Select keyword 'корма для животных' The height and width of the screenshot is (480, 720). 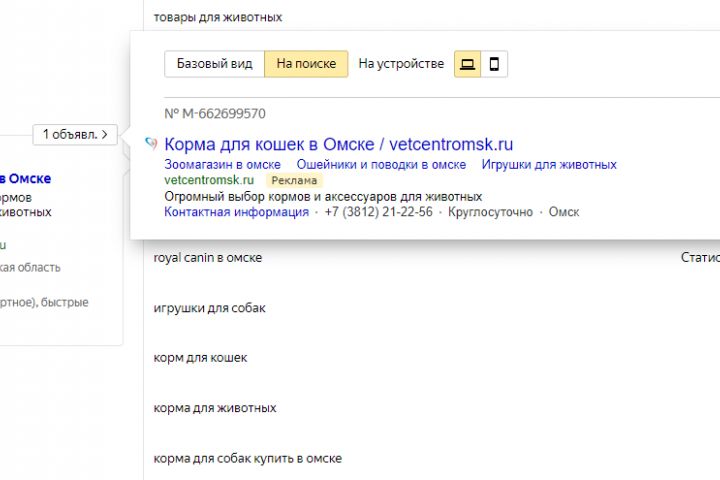click(x=215, y=408)
